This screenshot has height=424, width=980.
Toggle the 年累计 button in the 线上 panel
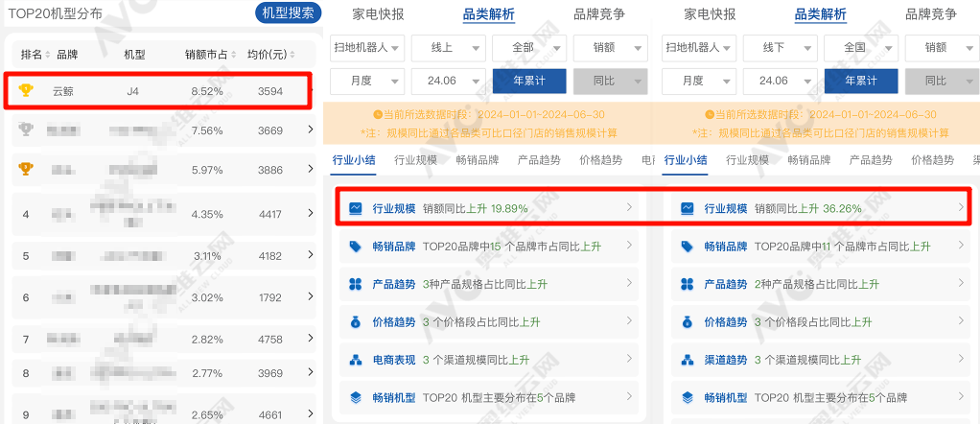click(529, 81)
